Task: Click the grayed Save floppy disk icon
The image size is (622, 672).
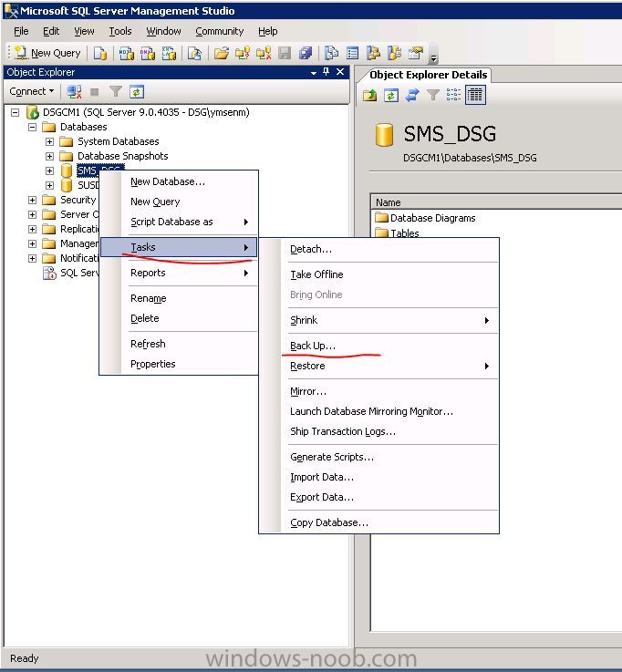Action: tap(285, 53)
